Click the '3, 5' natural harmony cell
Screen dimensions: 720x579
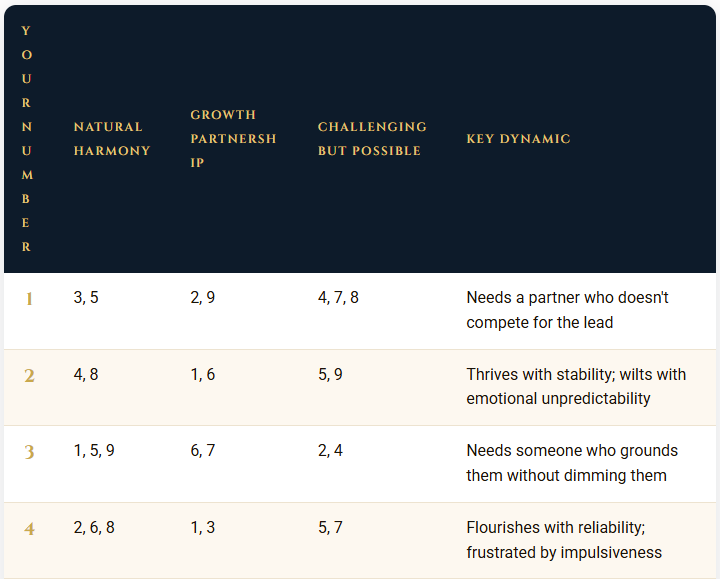[86, 298]
